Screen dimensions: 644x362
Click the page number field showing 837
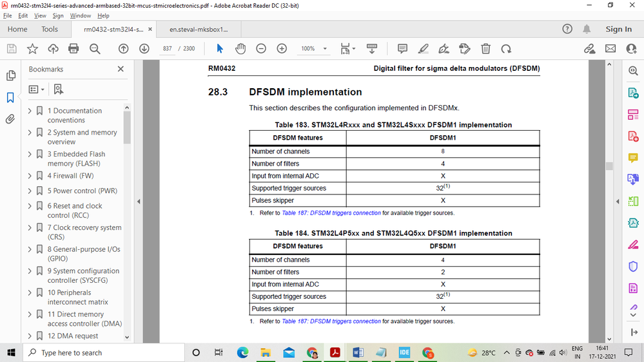(x=167, y=48)
